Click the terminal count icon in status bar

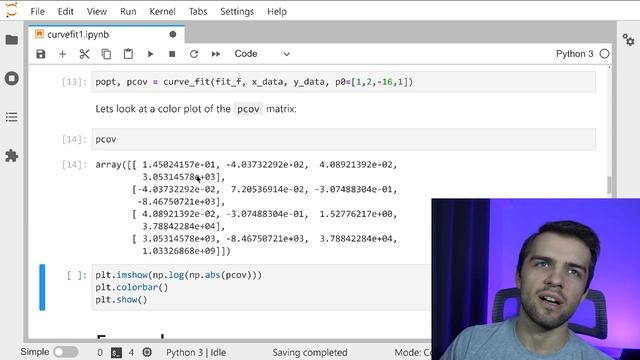116,352
